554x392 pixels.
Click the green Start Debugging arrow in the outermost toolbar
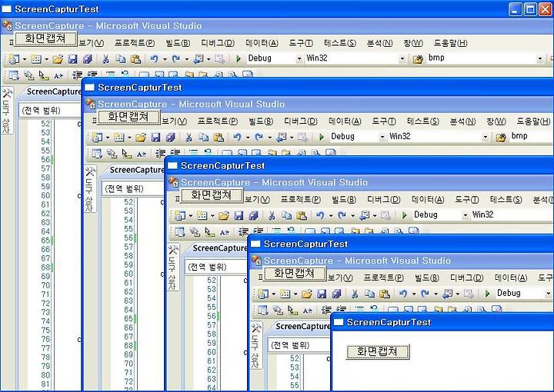239,58
